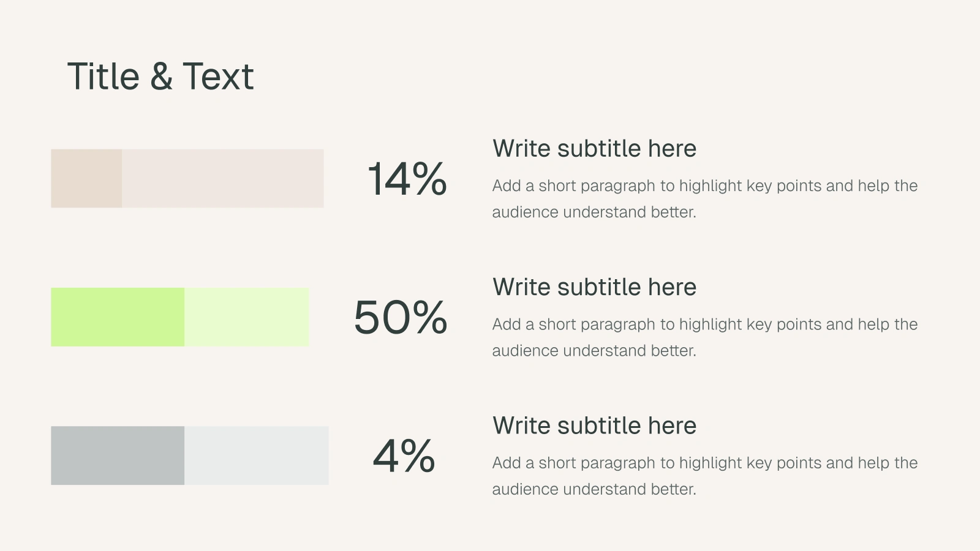Select the subtitle next to the 4% figure
The image size is (980, 551).
[x=594, y=425]
